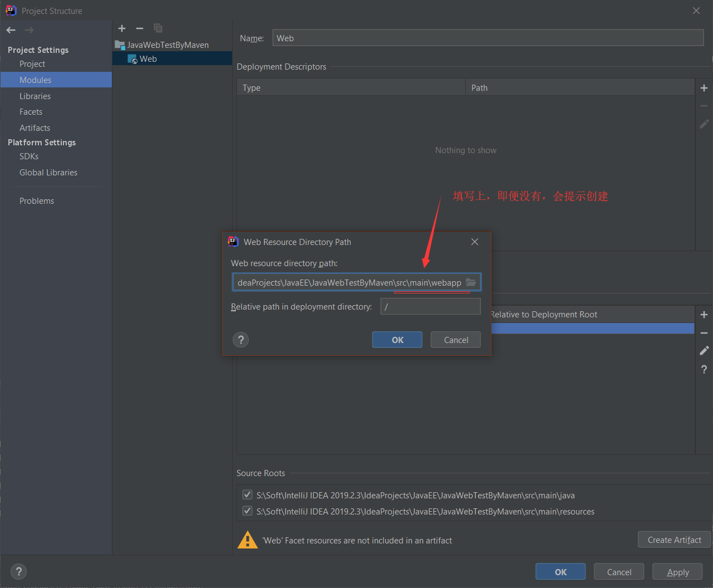
Task: Open the SDKs platform settings
Action: [x=29, y=156]
